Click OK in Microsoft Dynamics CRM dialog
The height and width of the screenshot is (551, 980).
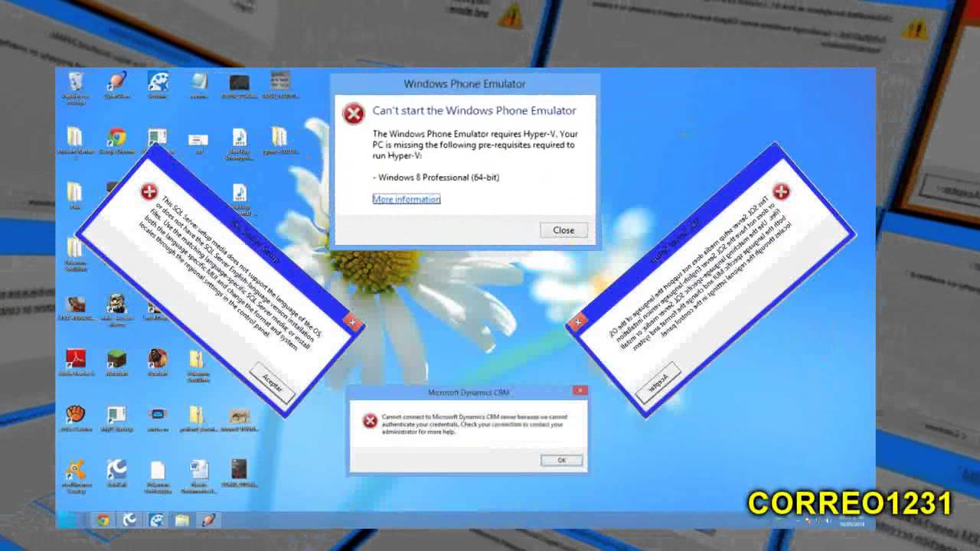click(561, 460)
